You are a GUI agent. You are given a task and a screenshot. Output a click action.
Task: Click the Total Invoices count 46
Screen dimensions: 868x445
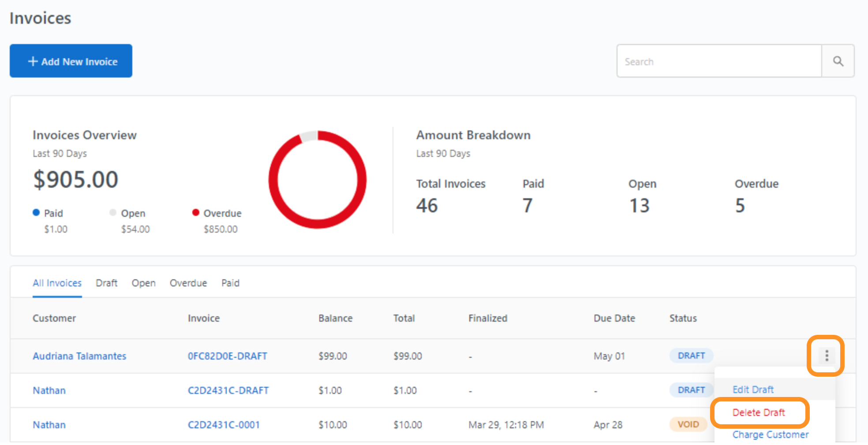coord(427,205)
